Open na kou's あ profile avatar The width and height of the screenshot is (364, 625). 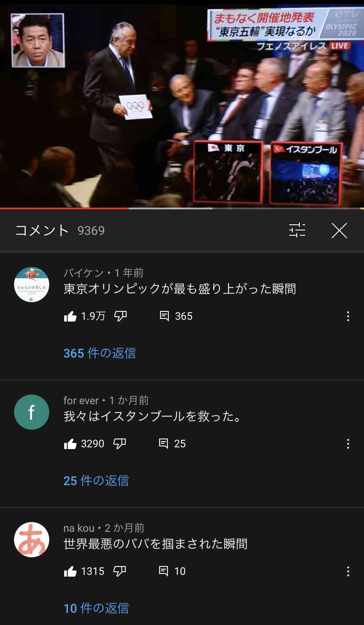32,540
